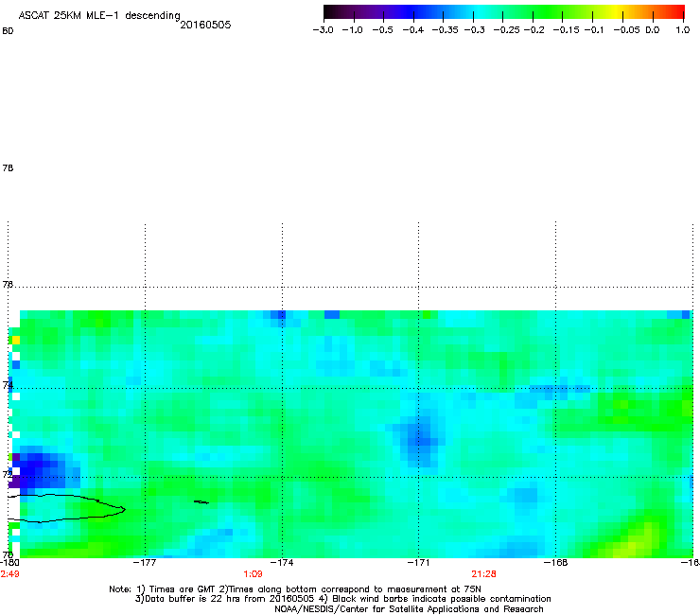Click the note line about GMT times
The width and height of the screenshot is (700, 615).
[295, 589]
